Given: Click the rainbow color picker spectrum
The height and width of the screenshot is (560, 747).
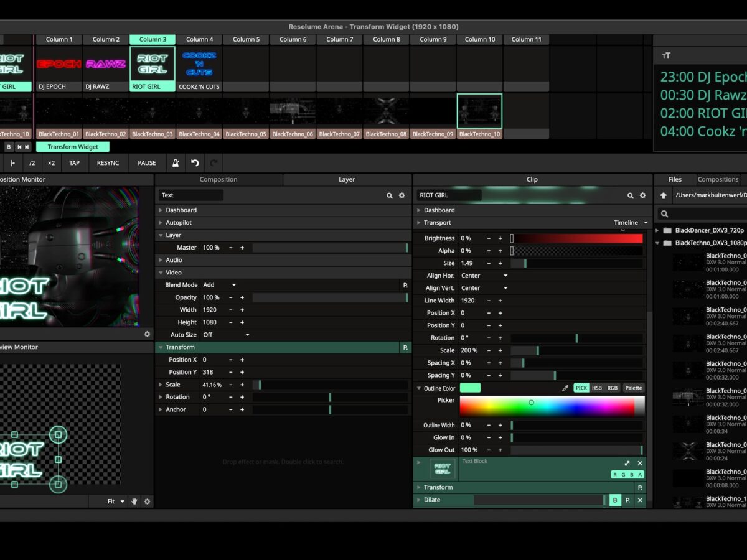Looking at the screenshot, I should [x=547, y=406].
